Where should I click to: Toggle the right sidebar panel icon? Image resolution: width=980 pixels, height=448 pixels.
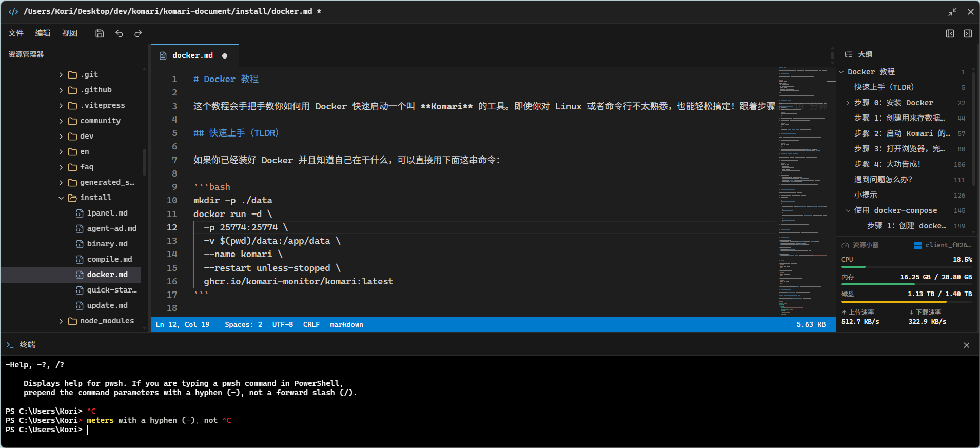pos(968,33)
